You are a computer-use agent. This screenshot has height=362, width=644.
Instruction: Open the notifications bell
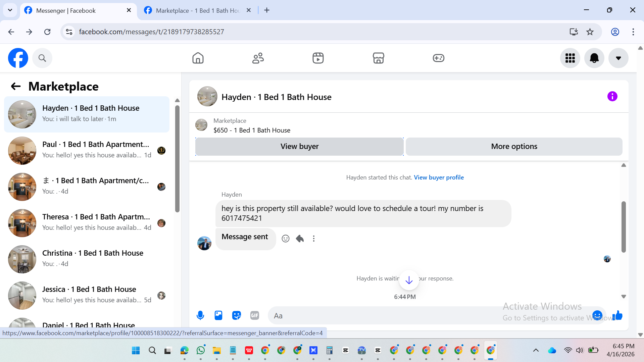[x=594, y=58]
